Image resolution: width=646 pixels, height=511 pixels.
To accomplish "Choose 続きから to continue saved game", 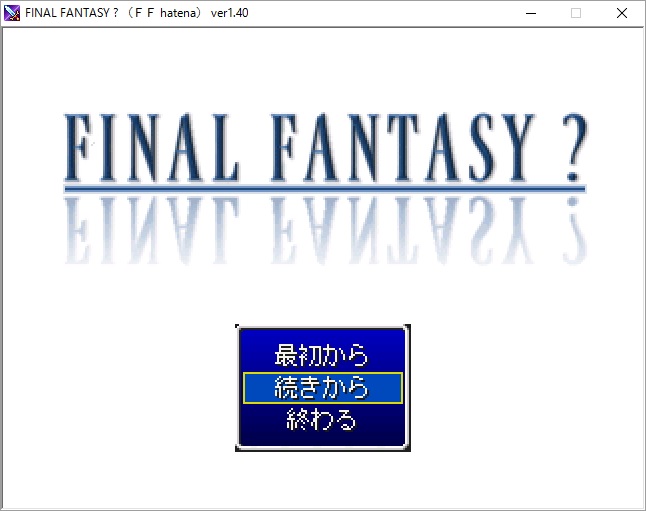I will (x=323, y=388).
